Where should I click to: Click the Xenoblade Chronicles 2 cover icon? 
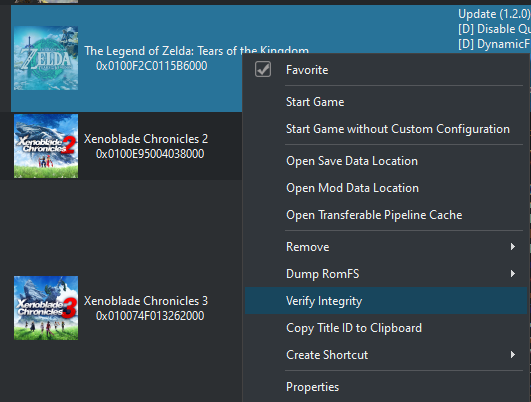click(46, 146)
